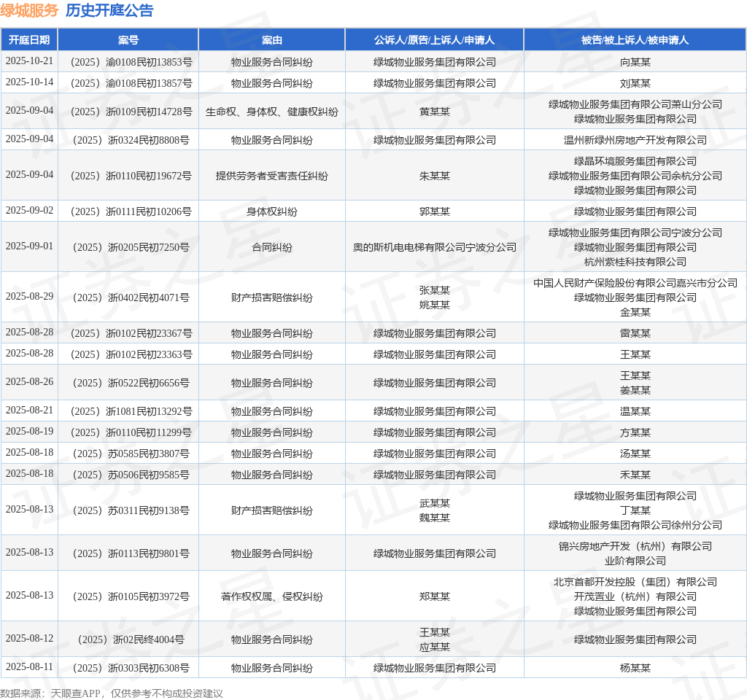Screen dimensions: 747x700
Task: Click plaintiff cell 黄某某
Action: [x=435, y=112]
